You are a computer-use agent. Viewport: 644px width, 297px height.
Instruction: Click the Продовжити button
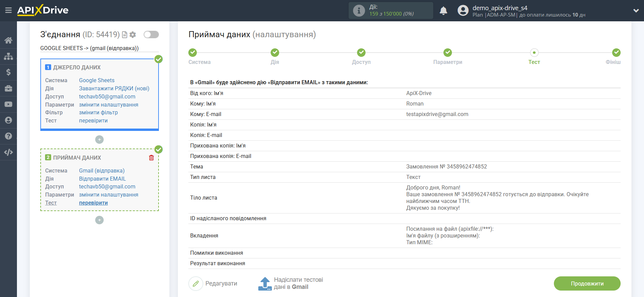pos(587,283)
